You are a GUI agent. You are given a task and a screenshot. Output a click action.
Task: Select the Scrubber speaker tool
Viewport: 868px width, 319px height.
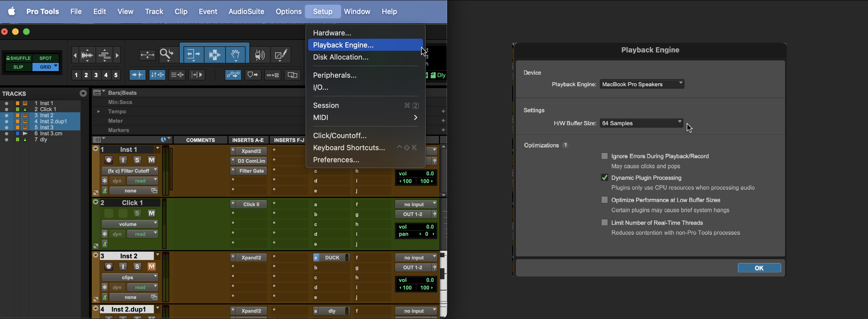click(x=260, y=55)
